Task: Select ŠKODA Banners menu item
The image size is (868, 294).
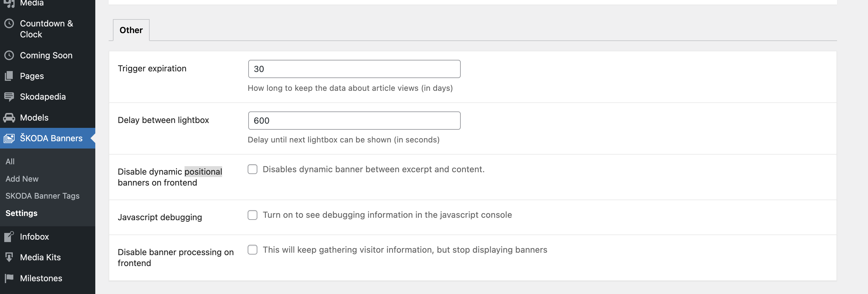Action: [48, 138]
